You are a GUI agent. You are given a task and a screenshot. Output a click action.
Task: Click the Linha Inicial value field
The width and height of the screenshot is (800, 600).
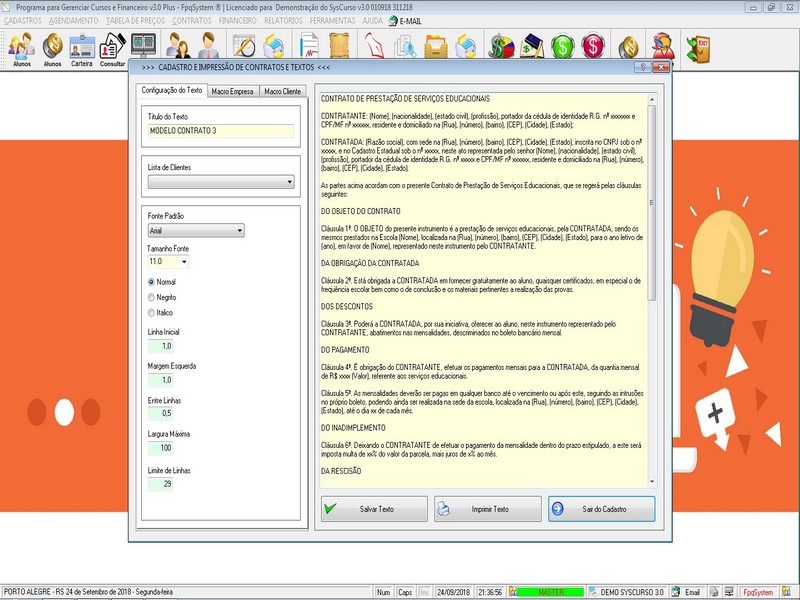pos(160,346)
